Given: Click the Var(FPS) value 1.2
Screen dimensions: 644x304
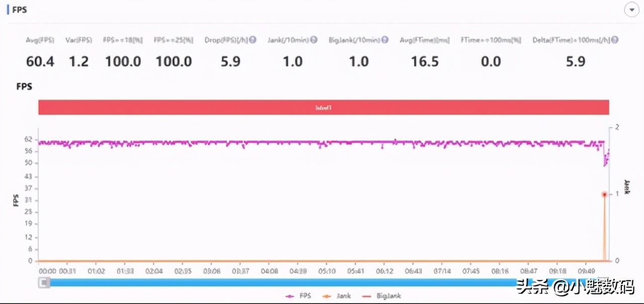Looking at the screenshot, I should pos(78,62).
